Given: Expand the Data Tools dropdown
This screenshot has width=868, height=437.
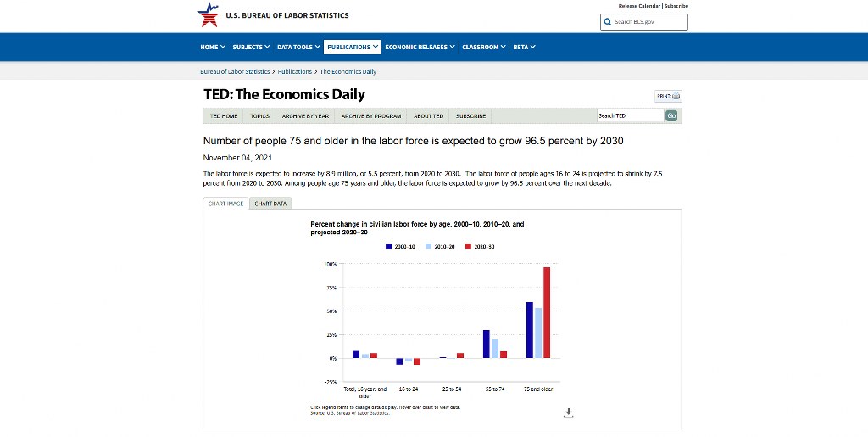Looking at the screenshot, I should coord(298,47).
